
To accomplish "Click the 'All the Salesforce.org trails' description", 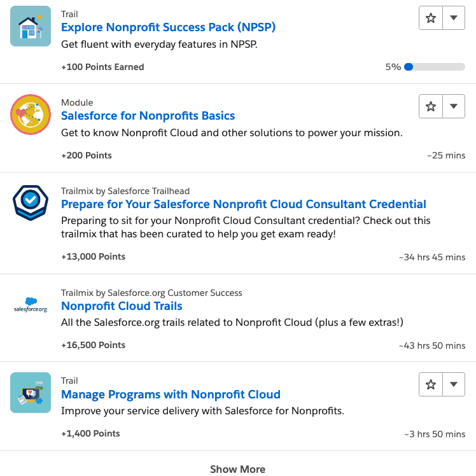I will tap(232, 323).
